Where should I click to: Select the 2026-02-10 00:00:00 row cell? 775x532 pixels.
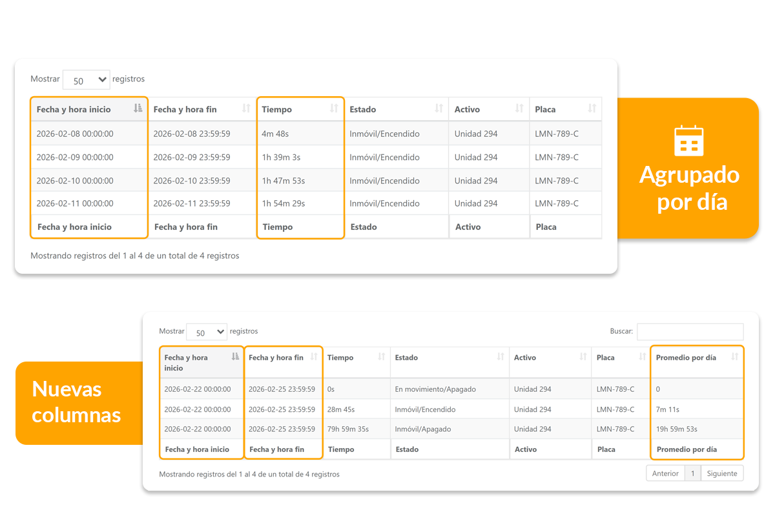[75, 181]
